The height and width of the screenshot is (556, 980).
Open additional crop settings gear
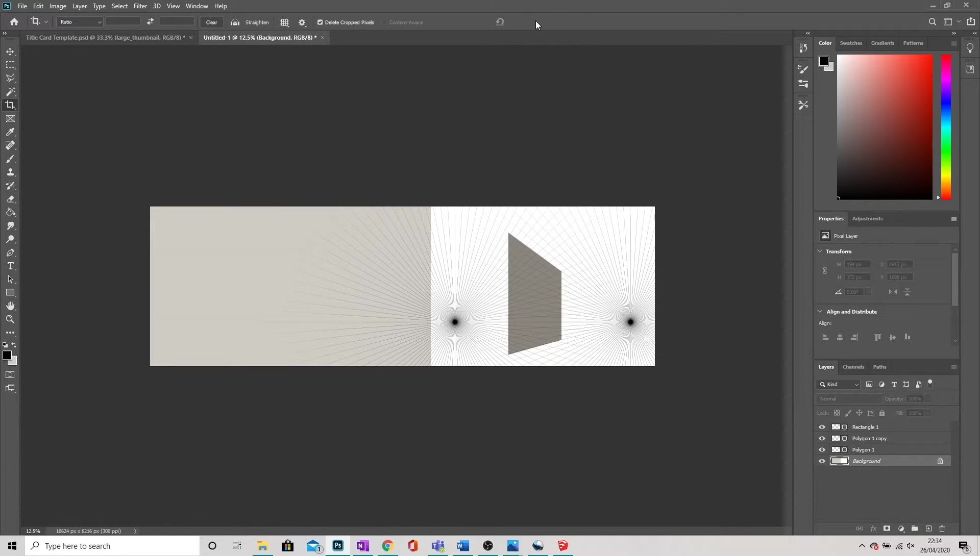click(x=302, y=22)
